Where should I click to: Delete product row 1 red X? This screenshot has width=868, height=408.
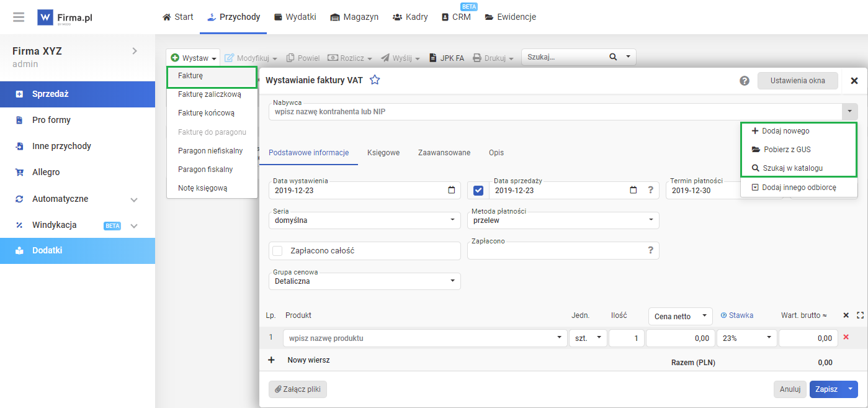(x=845, y=337)
